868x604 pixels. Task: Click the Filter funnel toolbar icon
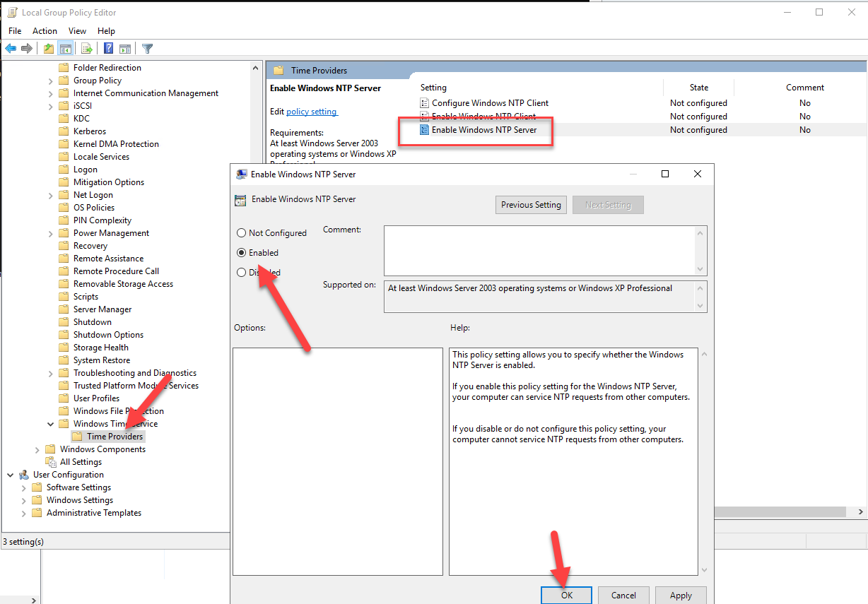point(147,49)
